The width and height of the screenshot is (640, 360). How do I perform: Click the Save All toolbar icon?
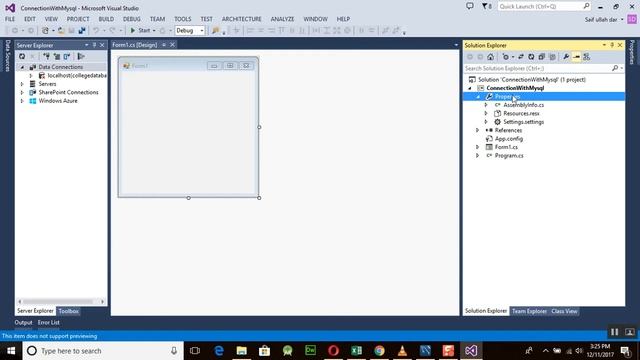(x=82, y=31)
